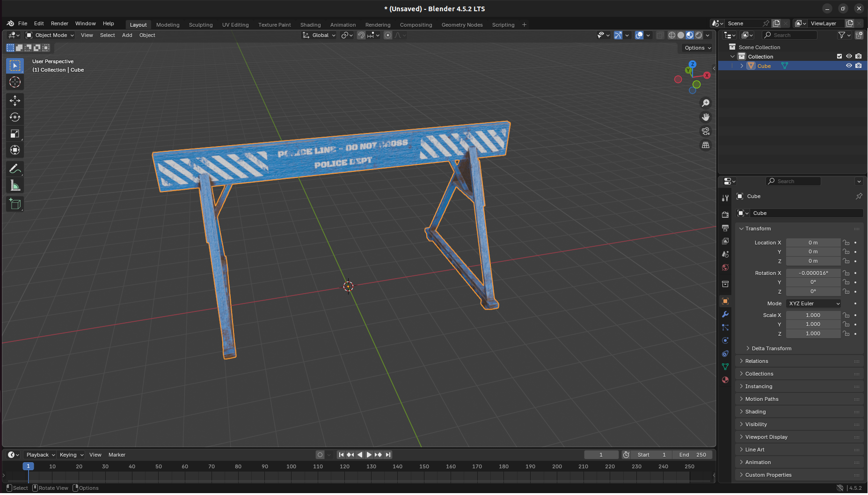Select the Move tool in the viewport toolbar
The image size is (868, 495).
[x=15, y=101]
